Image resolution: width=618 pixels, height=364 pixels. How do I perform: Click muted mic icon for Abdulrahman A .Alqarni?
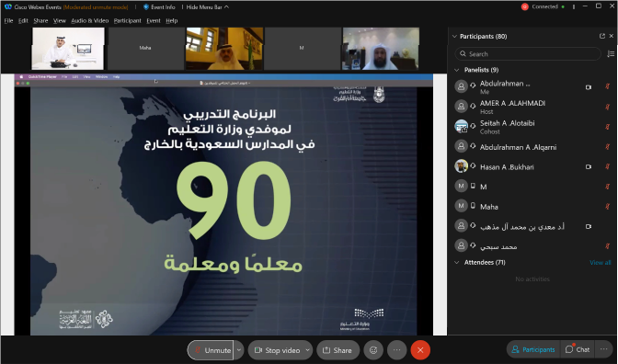[608, 147]
